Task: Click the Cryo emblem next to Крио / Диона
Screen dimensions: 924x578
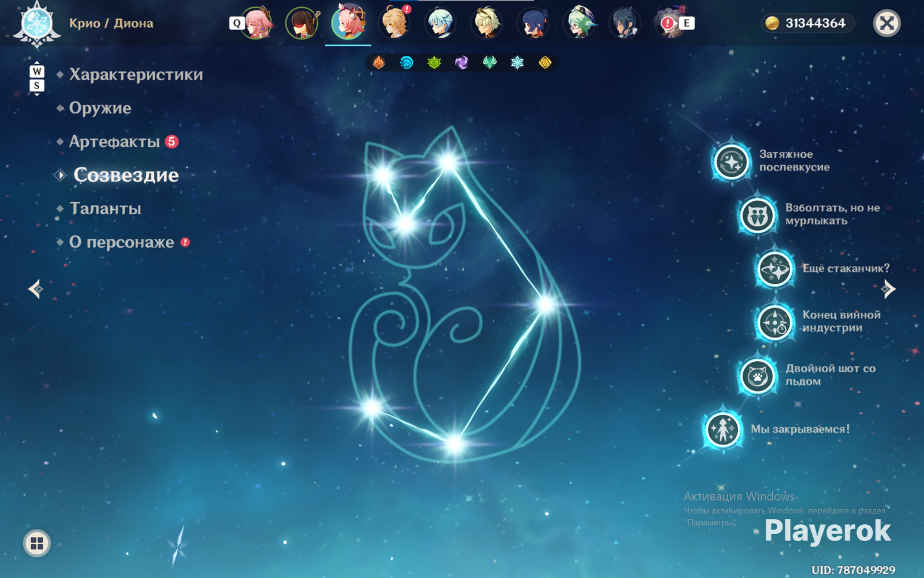Action: (37, 24)
